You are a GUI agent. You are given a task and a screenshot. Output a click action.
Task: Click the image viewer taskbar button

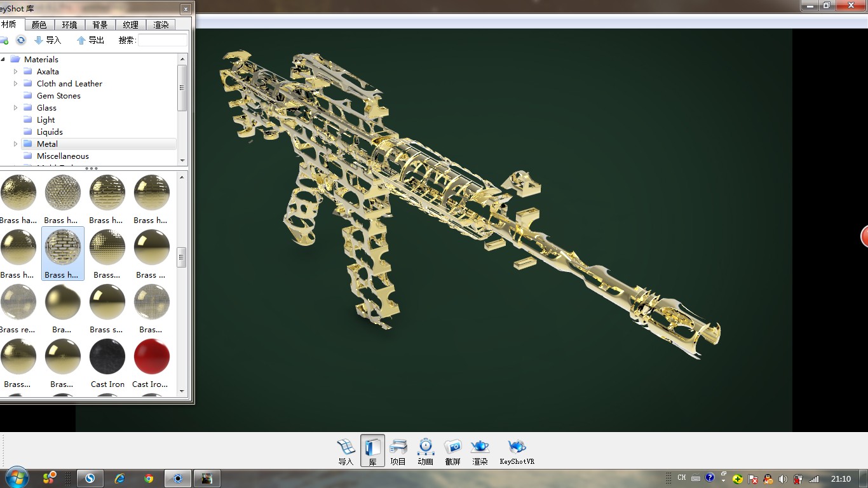[x=207, y=478]
